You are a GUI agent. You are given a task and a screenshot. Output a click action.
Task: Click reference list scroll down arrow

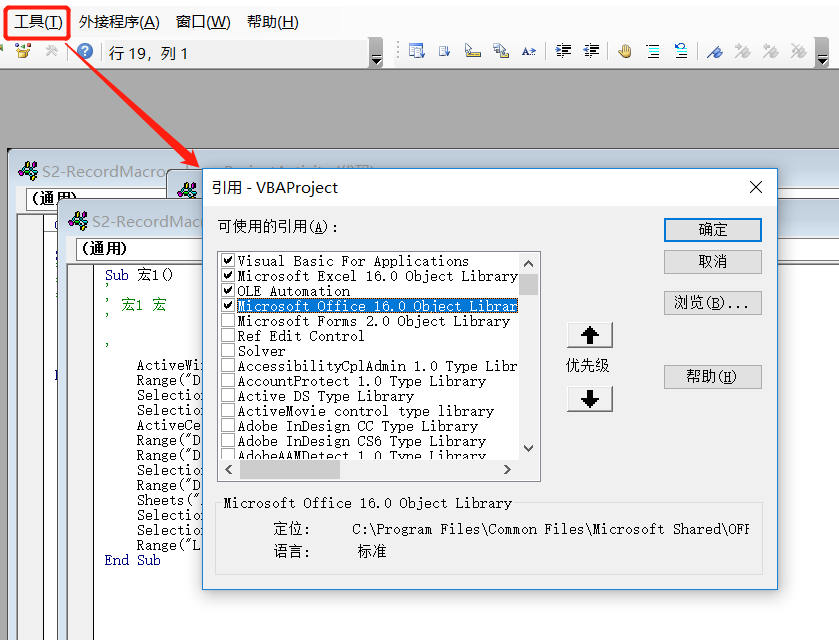(528, 448)
